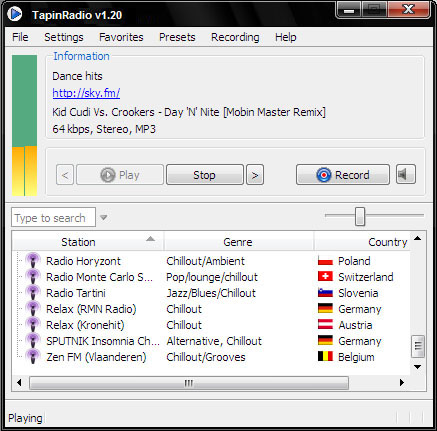
Task: Select the Relax (Kronehit) station
Action: [85, 325]
